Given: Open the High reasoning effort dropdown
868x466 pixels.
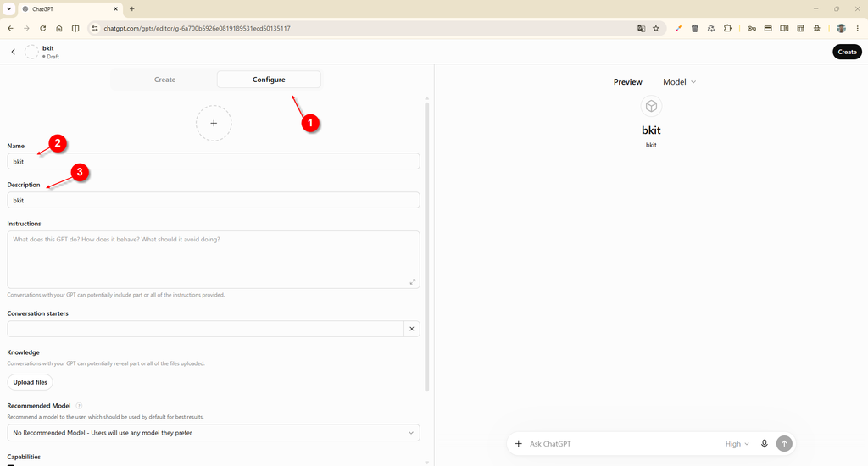Looking at the screenshot, I should pyautogui.click(x=737, y=444).
